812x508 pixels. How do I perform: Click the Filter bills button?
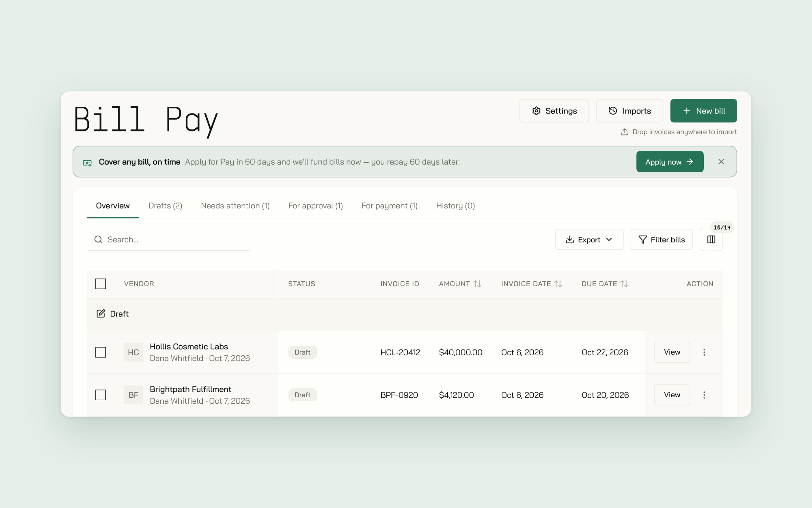(661, 239)
